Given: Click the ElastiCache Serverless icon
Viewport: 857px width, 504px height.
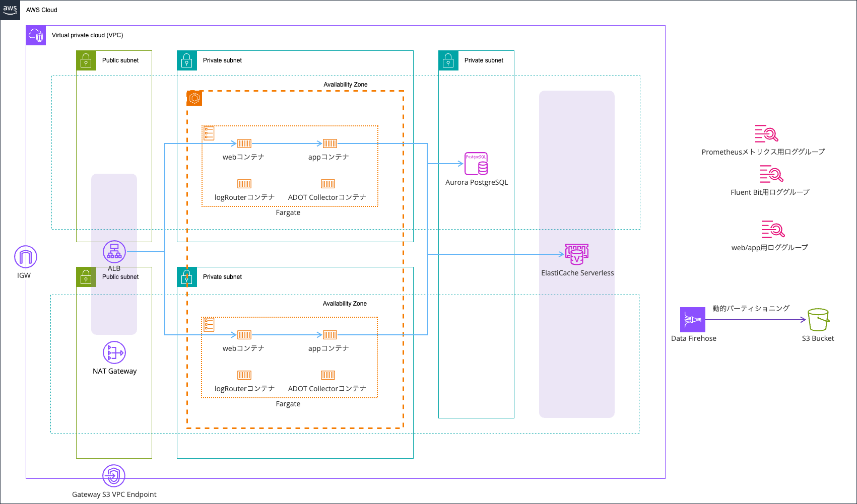Looking at the screenshot, I should pyautogui.click(x=576, y=254).
